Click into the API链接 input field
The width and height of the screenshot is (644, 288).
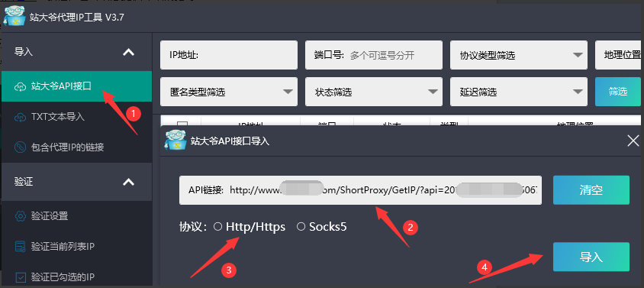click(x=360, y=190)
